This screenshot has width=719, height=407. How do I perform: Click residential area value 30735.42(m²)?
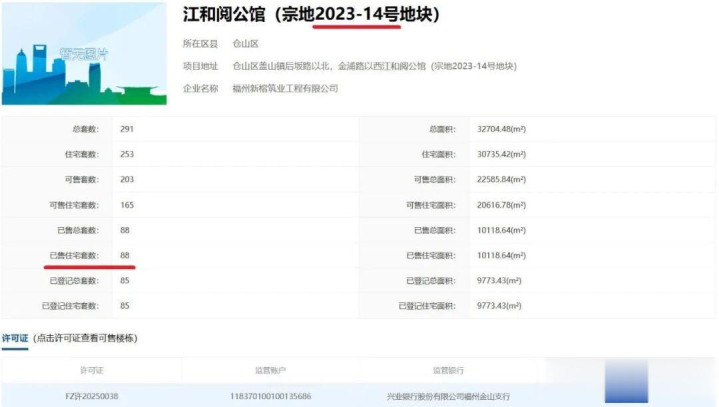click(501, 154)
